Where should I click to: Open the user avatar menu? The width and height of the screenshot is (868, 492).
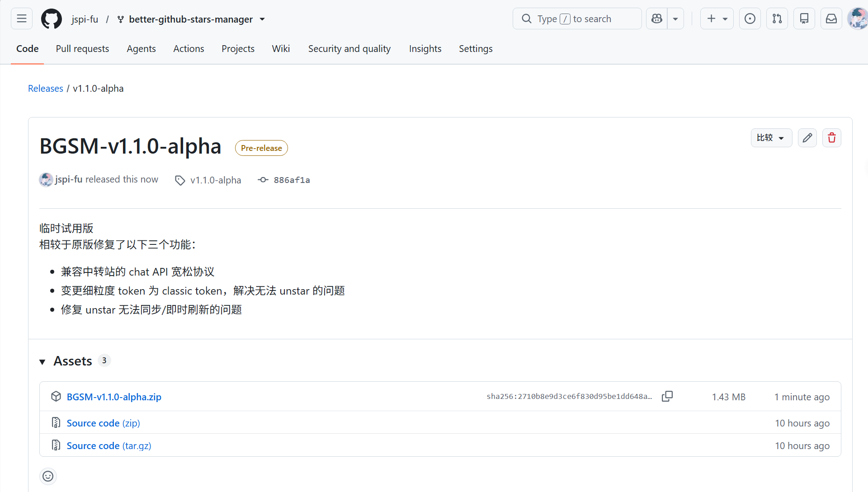pos(858,19)
